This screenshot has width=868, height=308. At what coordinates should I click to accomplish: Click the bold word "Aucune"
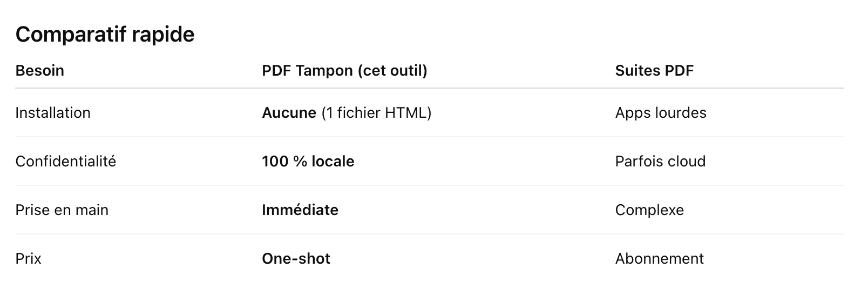click(x=289, y=113)
